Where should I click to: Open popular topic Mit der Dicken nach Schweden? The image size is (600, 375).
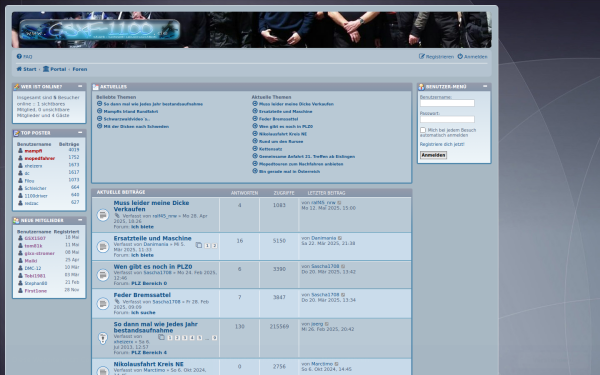tap(136, 127)
